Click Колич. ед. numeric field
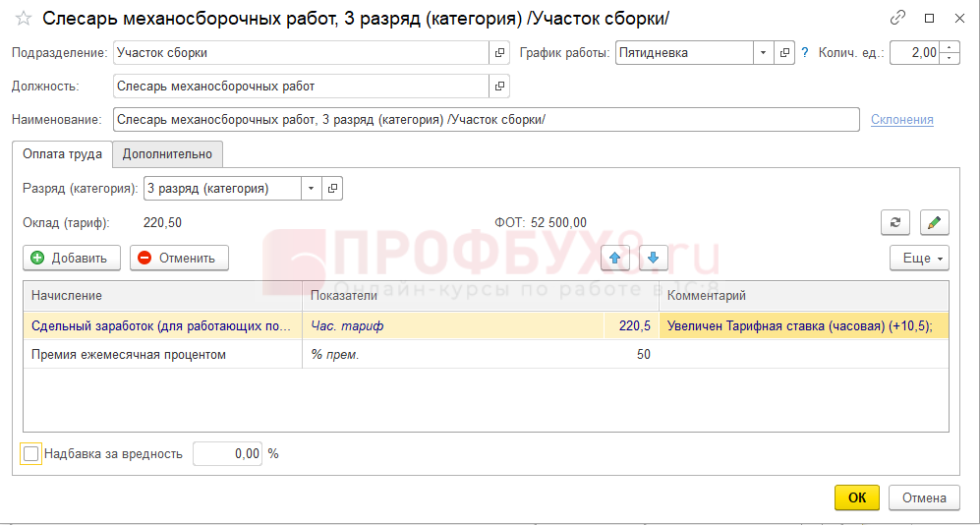Screen dimensions: 980x525 915,53
